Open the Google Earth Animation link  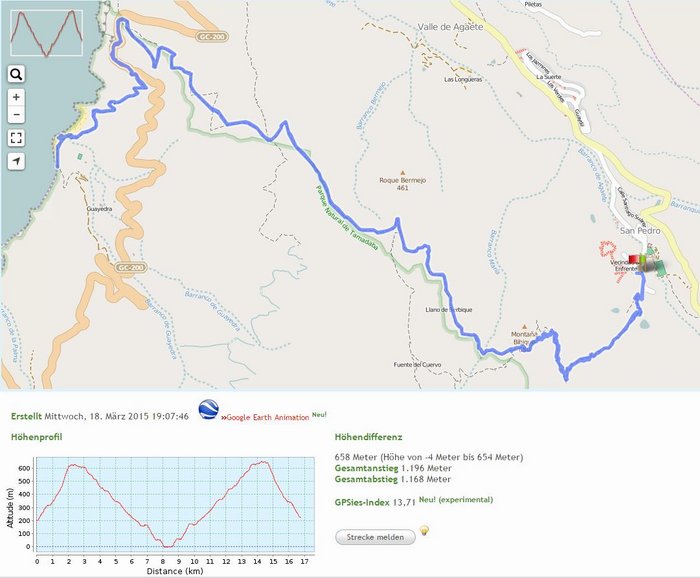click(x=268, y=417)
